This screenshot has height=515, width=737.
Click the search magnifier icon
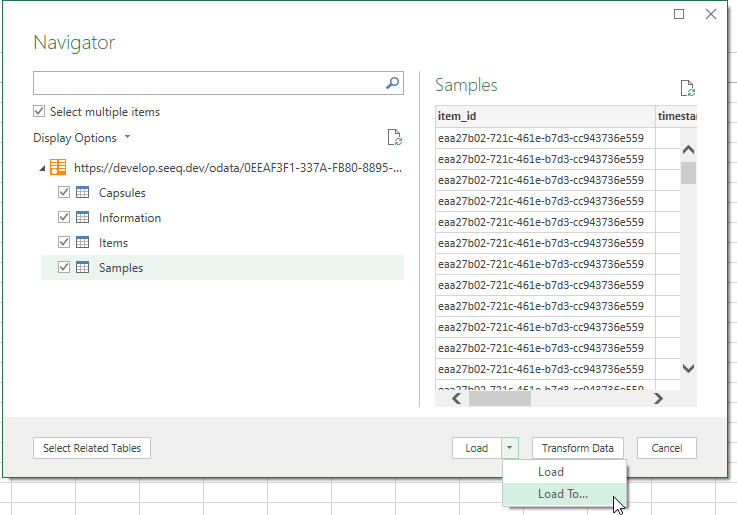[393, 84]
